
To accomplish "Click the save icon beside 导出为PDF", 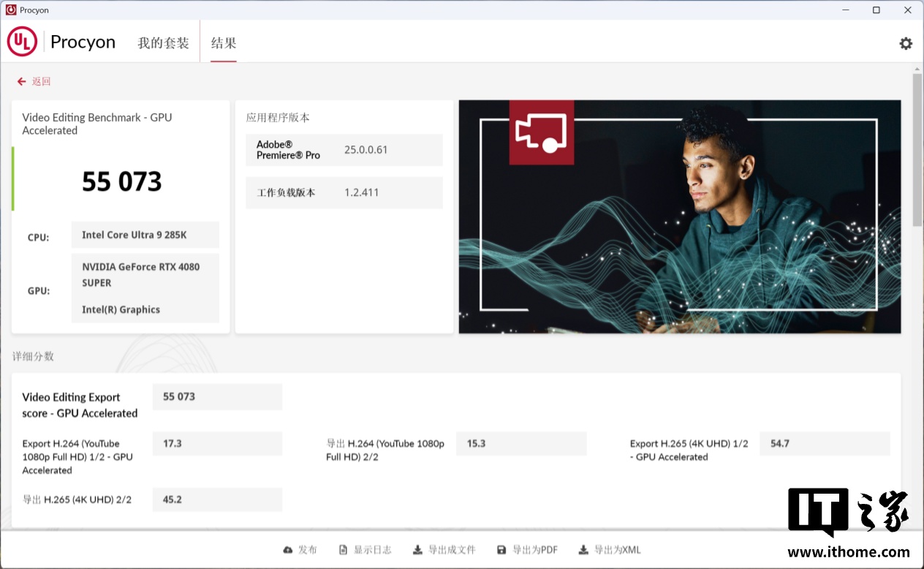I will tap(501, 550).
